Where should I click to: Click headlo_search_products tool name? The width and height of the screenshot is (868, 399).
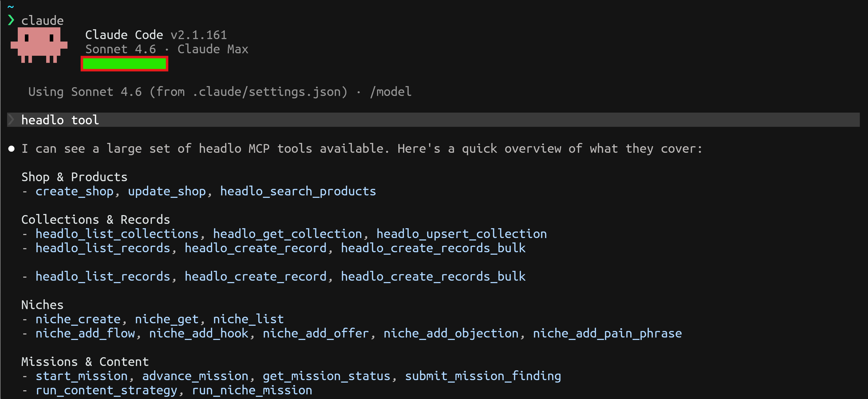[x=298, y=191]
